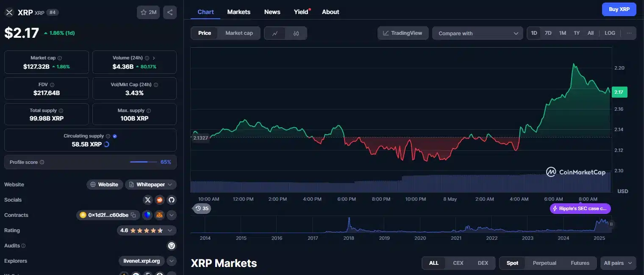Open the Compare with dropdown
This screenshot has height=275, width=644.
(x=477, y=33)
